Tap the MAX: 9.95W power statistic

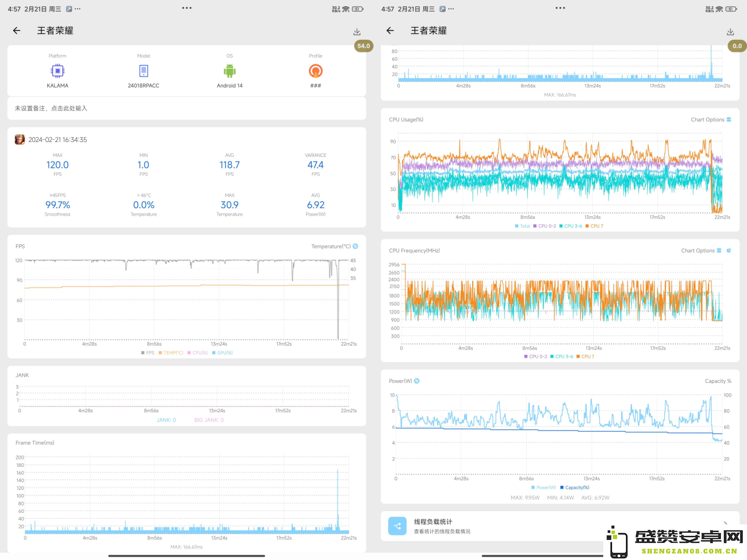pyautogui.click(x=525, y=498)
